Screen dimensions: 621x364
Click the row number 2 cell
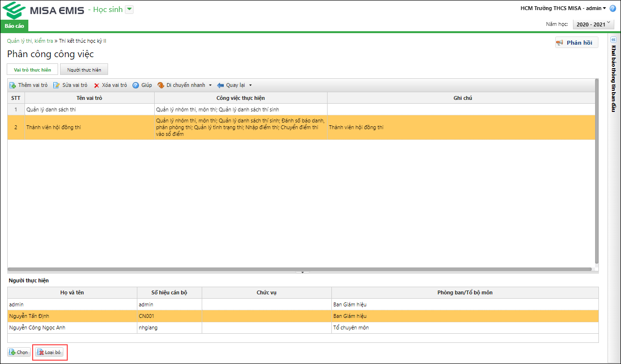tap(16, 127)
